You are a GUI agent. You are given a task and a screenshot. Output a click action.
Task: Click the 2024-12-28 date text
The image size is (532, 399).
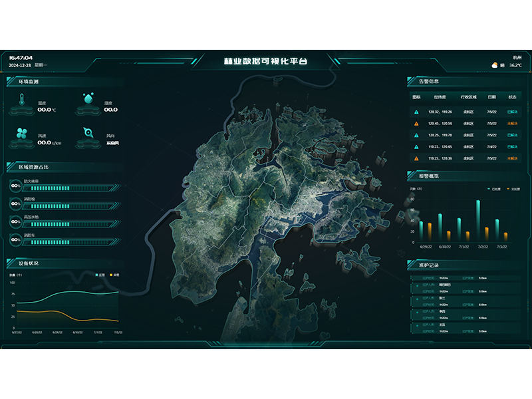pos(20,65)
